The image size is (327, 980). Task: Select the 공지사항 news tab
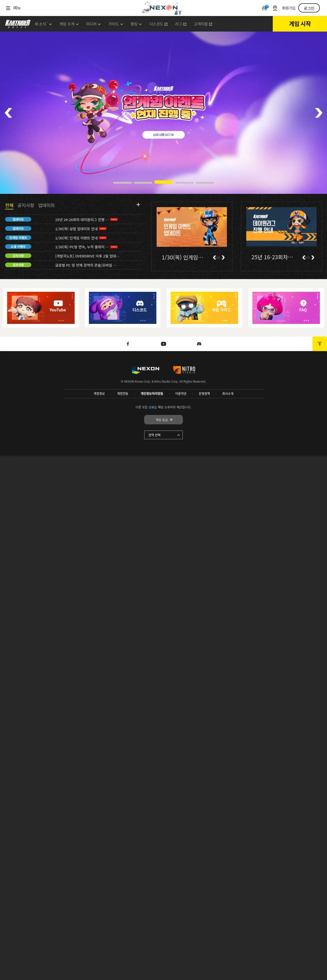pos(26,205)
